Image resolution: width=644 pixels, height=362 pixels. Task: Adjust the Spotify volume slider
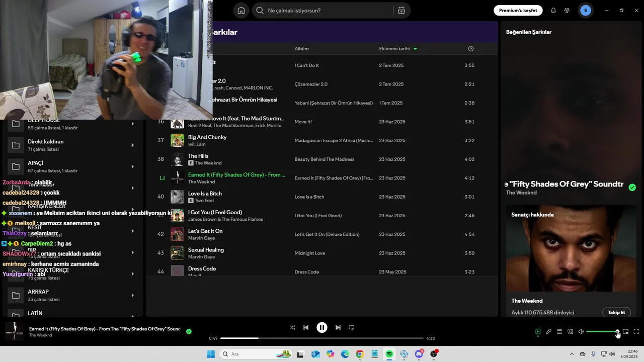tap(602, 332)
